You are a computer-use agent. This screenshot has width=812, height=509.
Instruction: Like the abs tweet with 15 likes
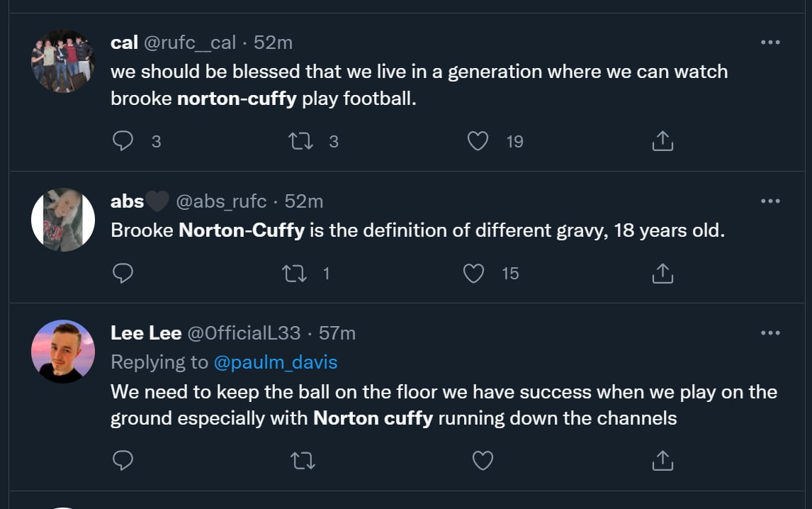point(473,273)
